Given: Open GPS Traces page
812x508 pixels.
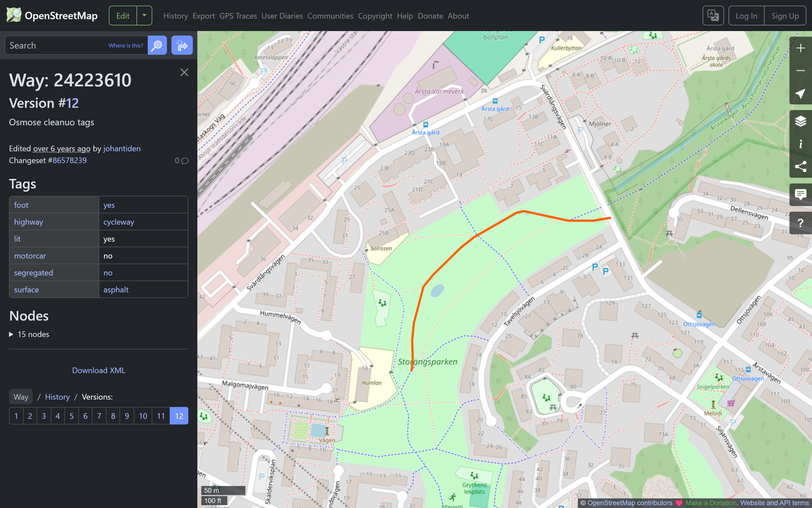Looking at the screenshot, I should pyautogui.click(x=238, y=16).
